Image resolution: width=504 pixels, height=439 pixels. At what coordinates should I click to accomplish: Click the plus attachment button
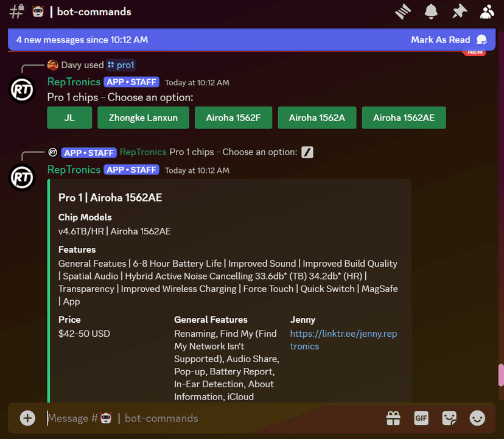(27, 418)
